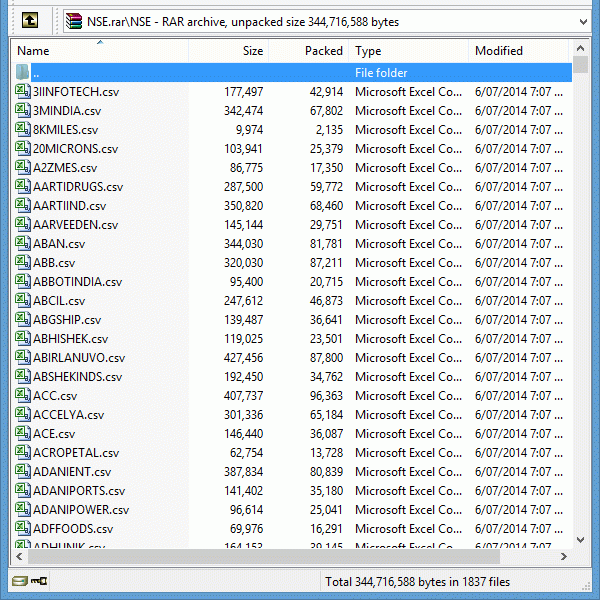Click the horizontal scrollbar left arrow
Screen dimensions: 600x600
tap(19, 557)
